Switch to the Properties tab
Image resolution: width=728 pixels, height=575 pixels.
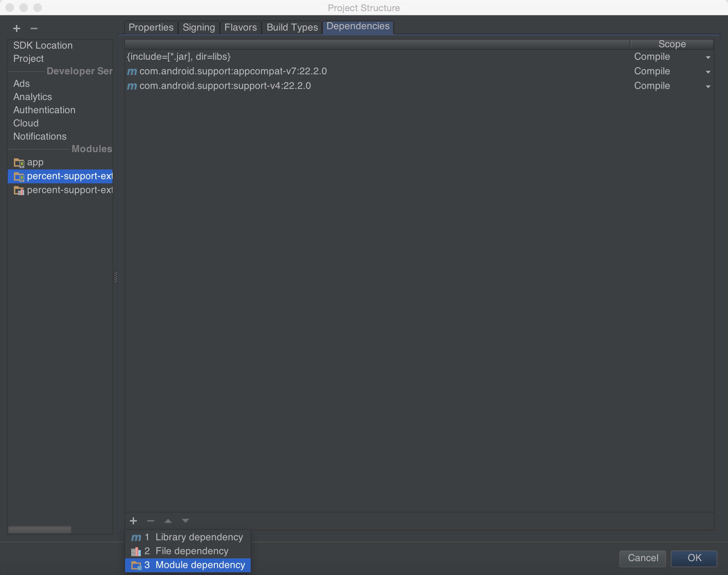coord(151,27)
